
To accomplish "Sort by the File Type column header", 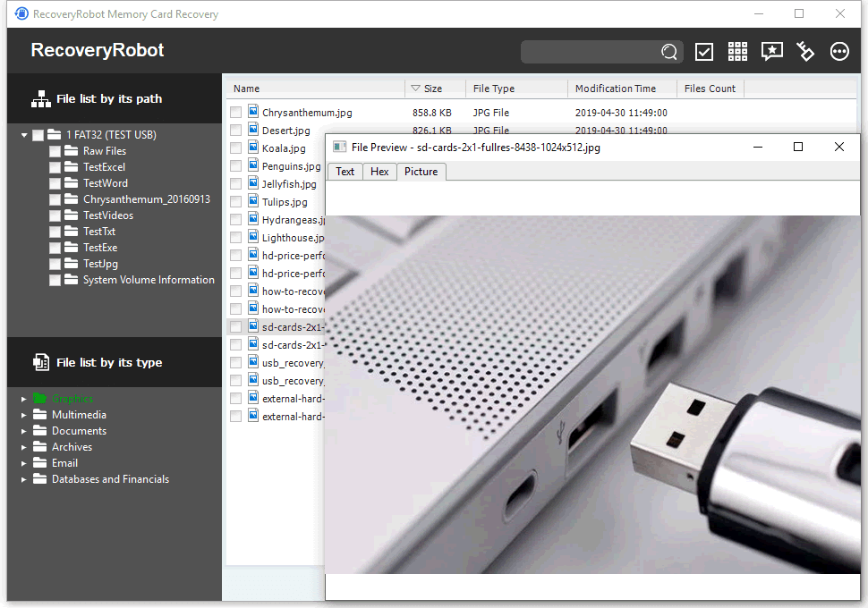I will tap(516, 89).
